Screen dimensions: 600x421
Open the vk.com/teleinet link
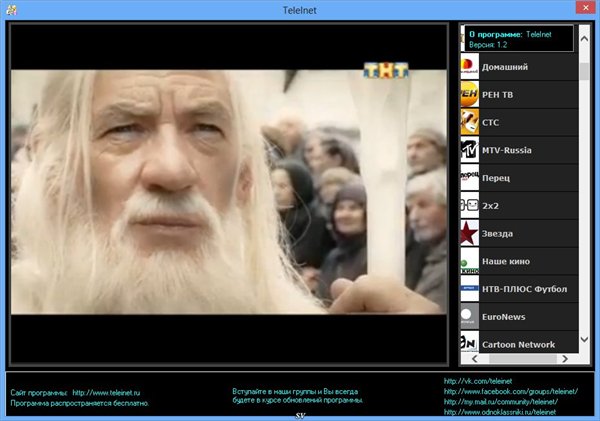tap(478, 381)
